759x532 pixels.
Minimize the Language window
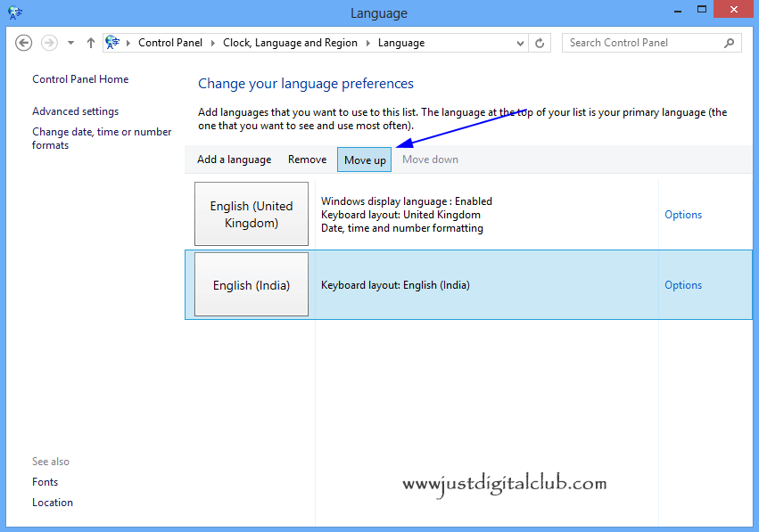pyautogui.click(x=678, y=11)
